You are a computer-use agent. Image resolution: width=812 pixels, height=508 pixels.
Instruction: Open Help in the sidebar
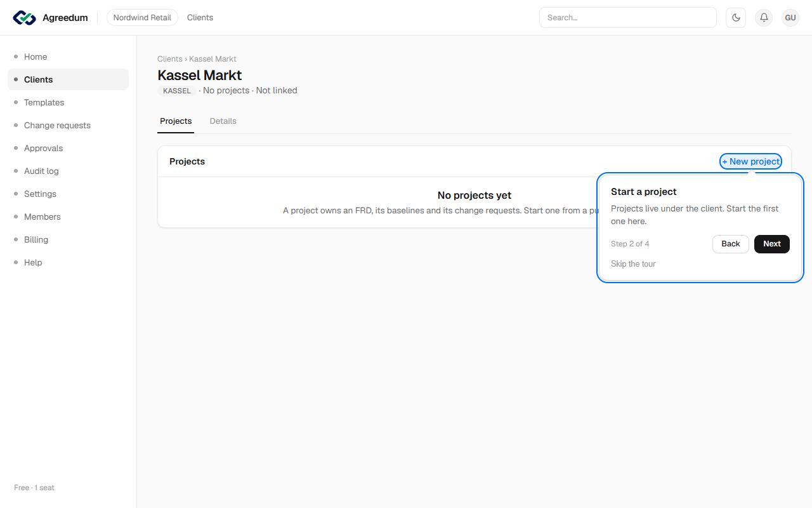tap(68, 262)
